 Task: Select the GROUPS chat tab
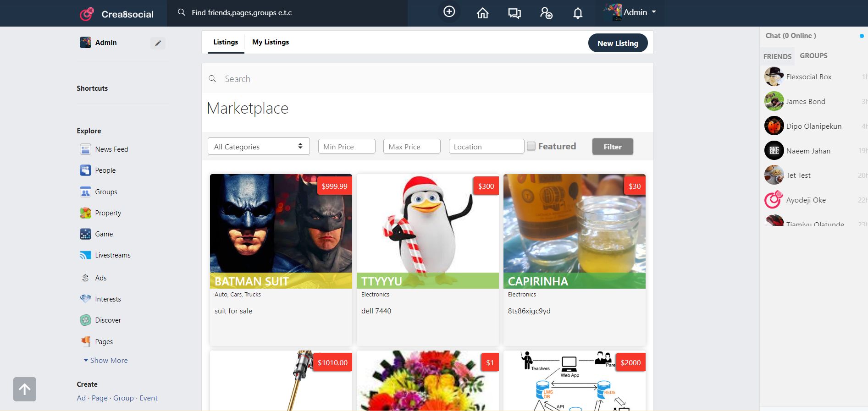pos(813,56)
